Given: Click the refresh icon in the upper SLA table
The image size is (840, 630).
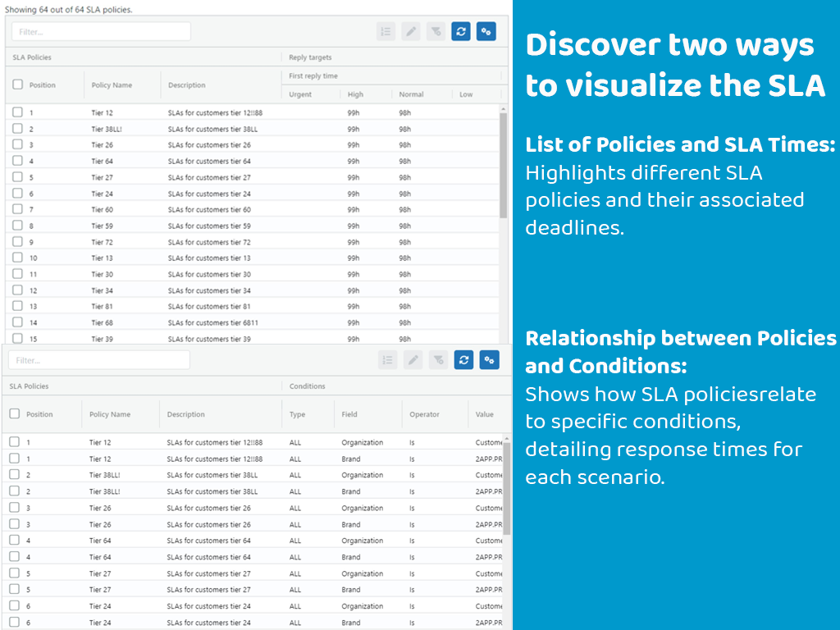Looking at the screenshot, I should pos(462,32).
